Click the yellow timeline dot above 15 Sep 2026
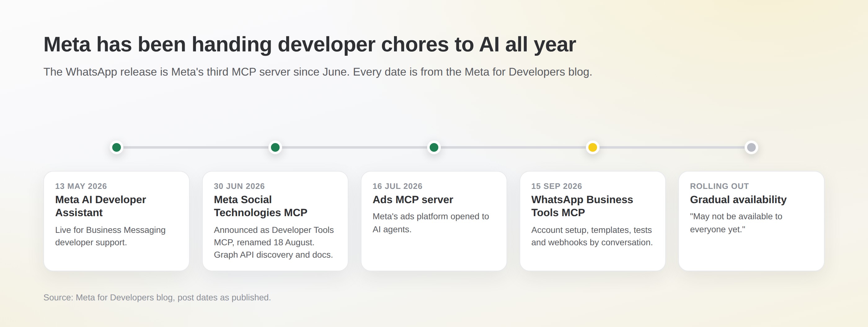Image resolution: width=868 pixels, height=327 pixels. point(593,147)
